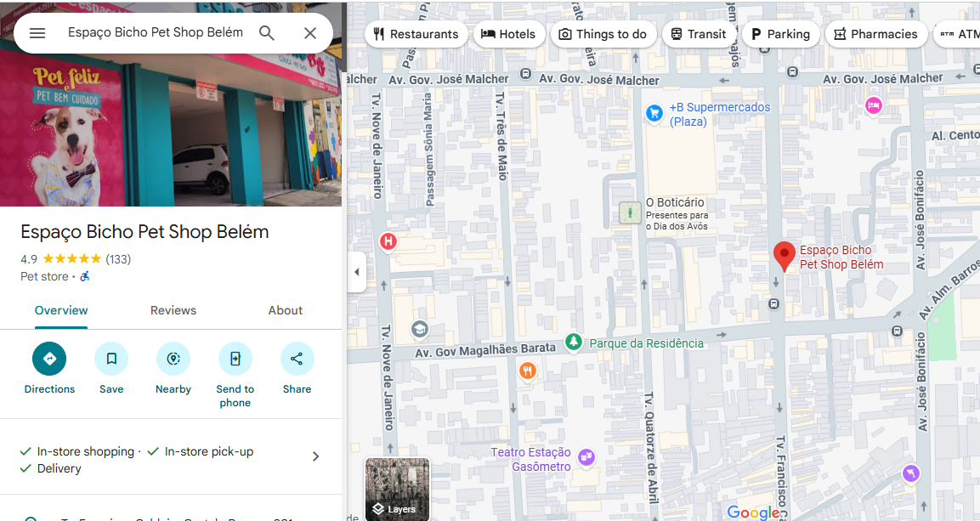Select the Transit chip
980x521 pixels.
(x=699, y=34)
